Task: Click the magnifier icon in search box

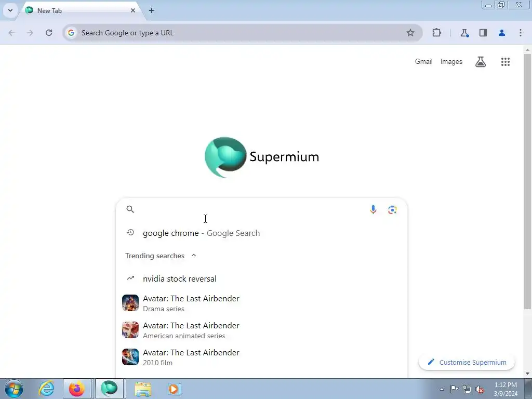Action: pos(130,209)
